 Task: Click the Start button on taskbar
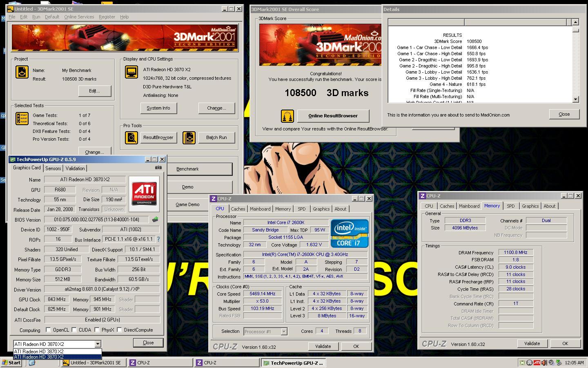[x=12, y=363]
